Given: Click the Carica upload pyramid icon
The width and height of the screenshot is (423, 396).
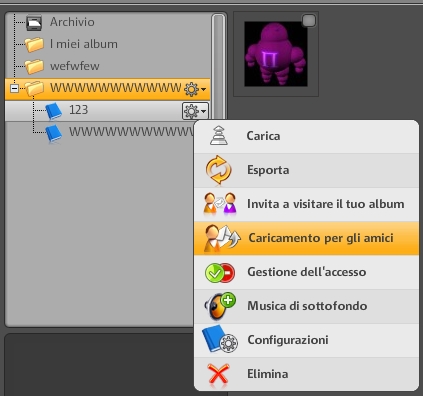Looking at the screenshot, I should click(x=219, y=136).
